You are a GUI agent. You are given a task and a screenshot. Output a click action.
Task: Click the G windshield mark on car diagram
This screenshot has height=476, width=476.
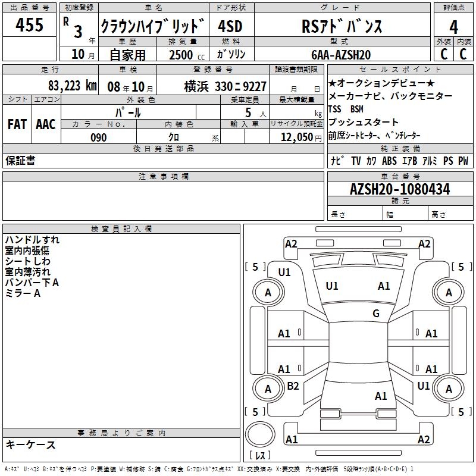coord(376,313)
